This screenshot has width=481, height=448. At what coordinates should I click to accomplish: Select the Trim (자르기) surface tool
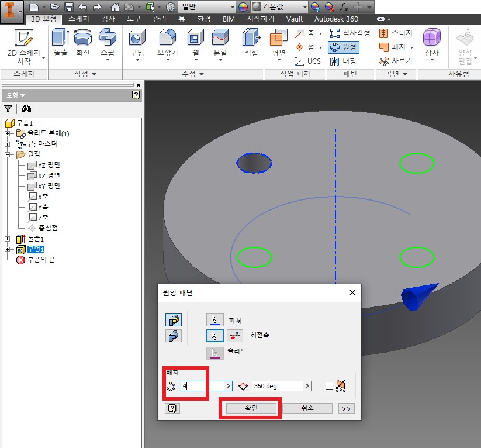pyautogui.click(x=396, y=61)
